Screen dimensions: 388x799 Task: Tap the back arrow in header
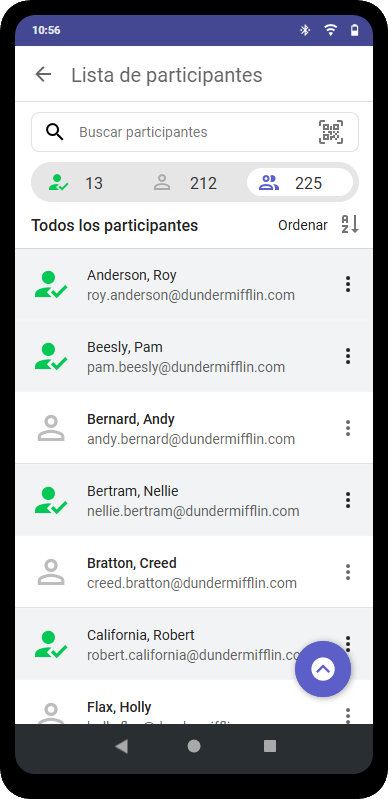(x=43, y=74)
